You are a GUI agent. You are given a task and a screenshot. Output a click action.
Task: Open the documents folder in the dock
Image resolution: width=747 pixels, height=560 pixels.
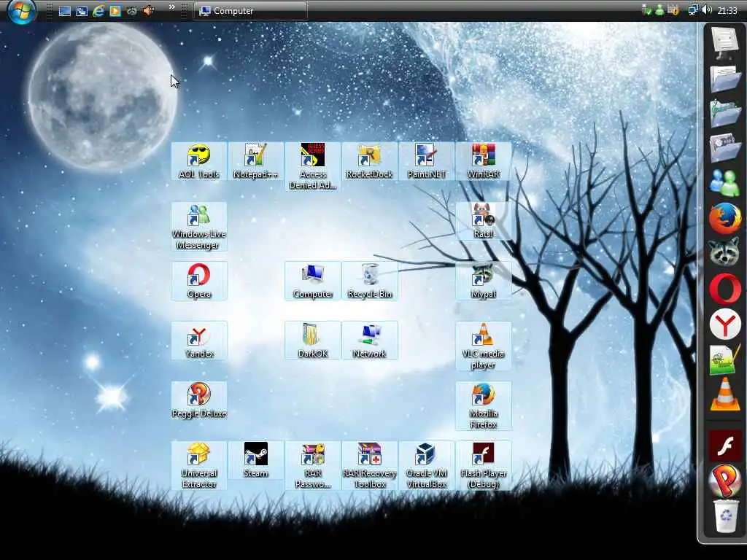724,79
